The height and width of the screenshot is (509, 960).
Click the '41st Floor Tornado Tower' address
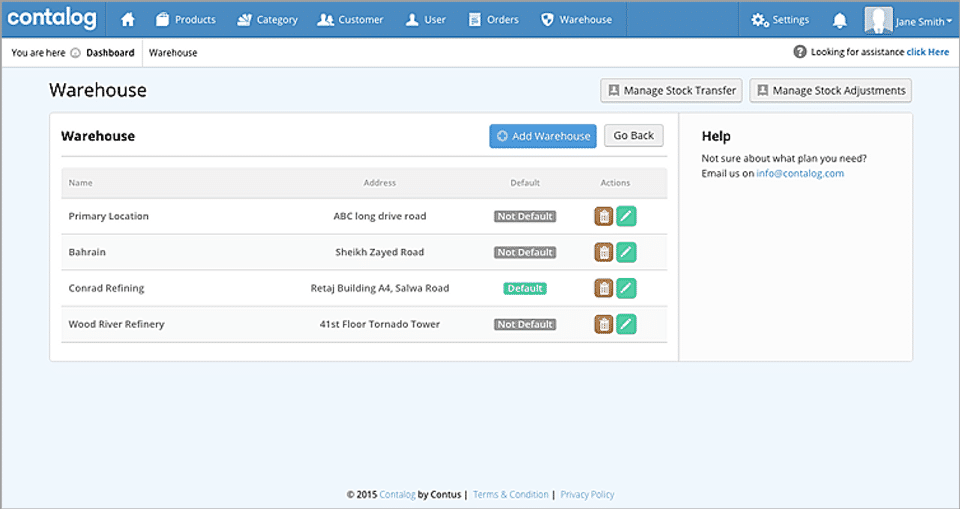click(x=380, y=324)
